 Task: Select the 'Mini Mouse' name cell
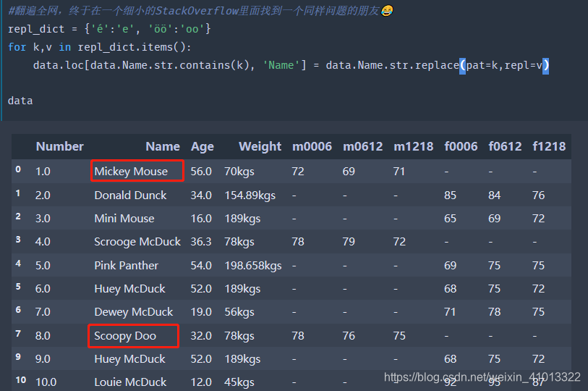124,219
